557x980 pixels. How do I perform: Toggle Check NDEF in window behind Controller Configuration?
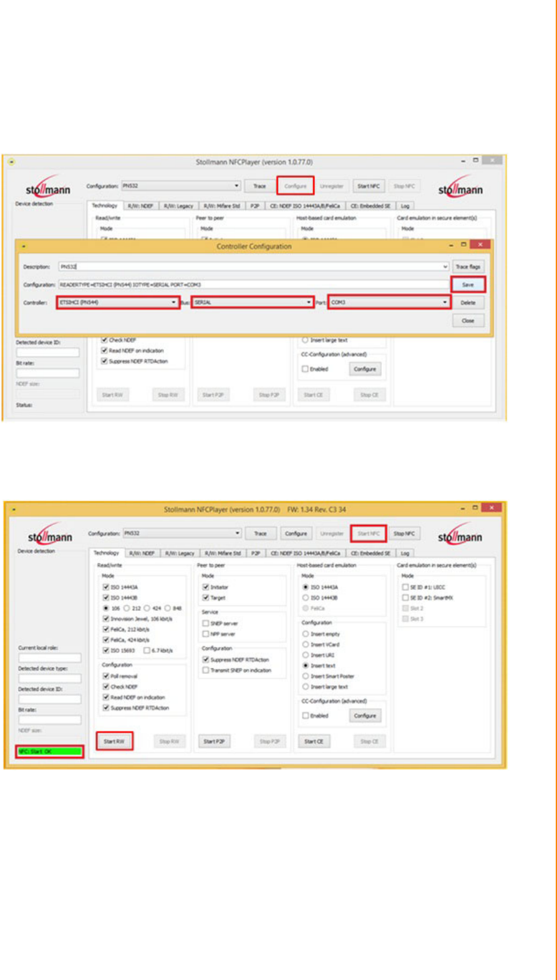click(x=105, y=340)
